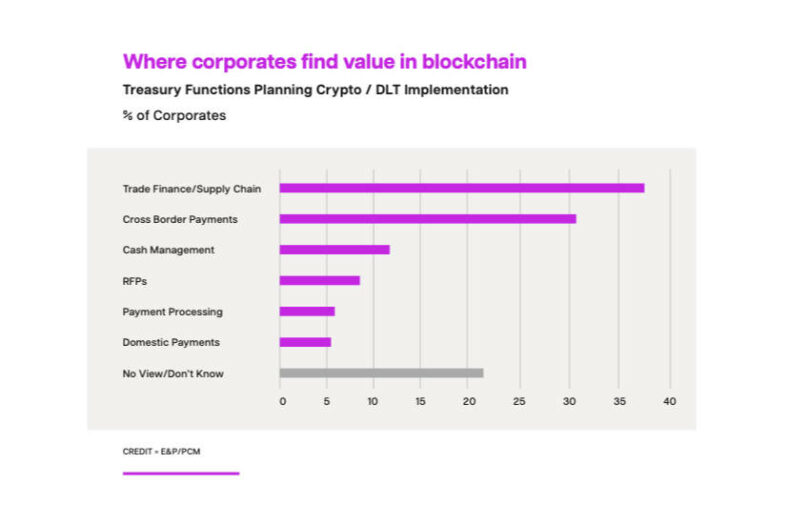Viewport: 810px width, 524px height.
Task: Click the Trade Finance/Supply Chain bar
Action: [461, 188]
